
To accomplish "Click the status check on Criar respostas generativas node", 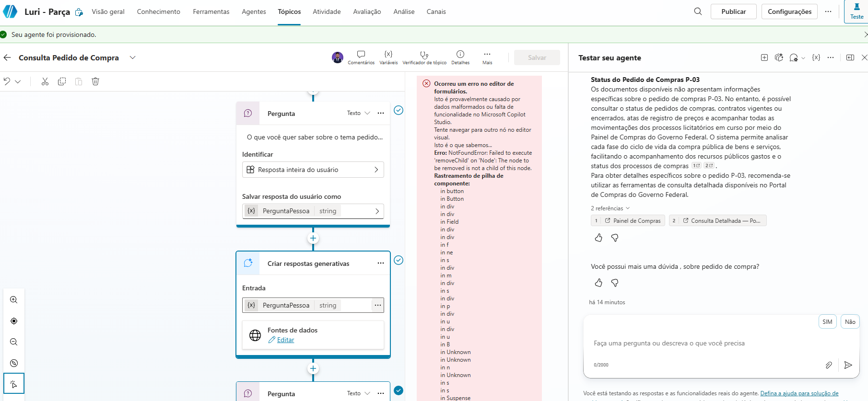I will coord(399,260).
